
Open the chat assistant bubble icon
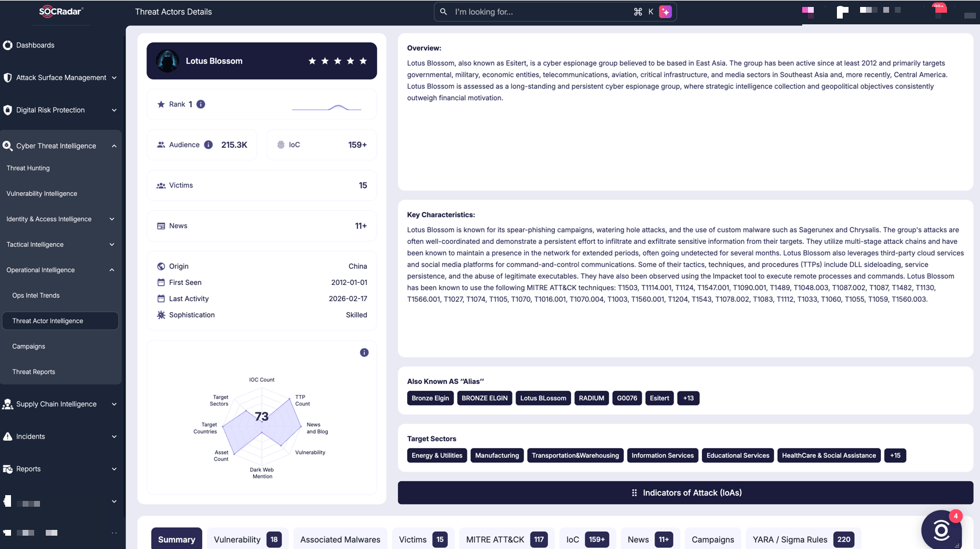point(941,529)
